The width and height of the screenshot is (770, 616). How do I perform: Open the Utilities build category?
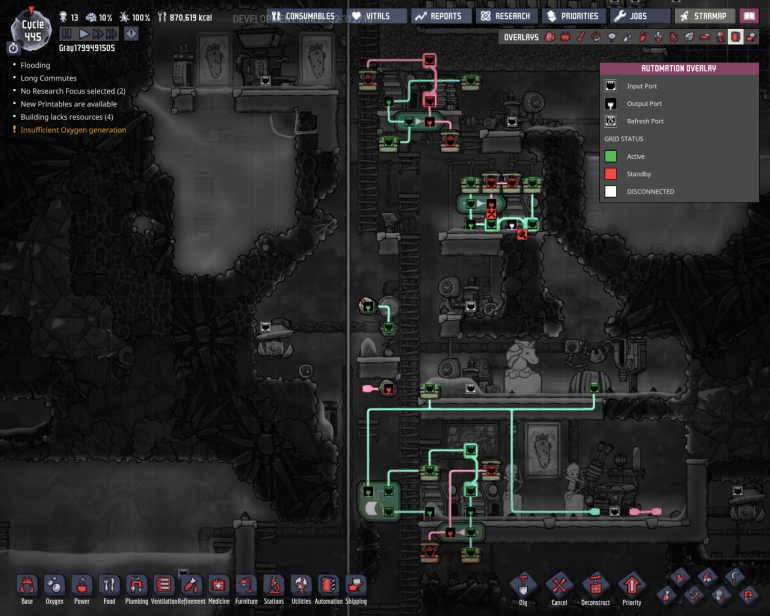pos(301,589)
